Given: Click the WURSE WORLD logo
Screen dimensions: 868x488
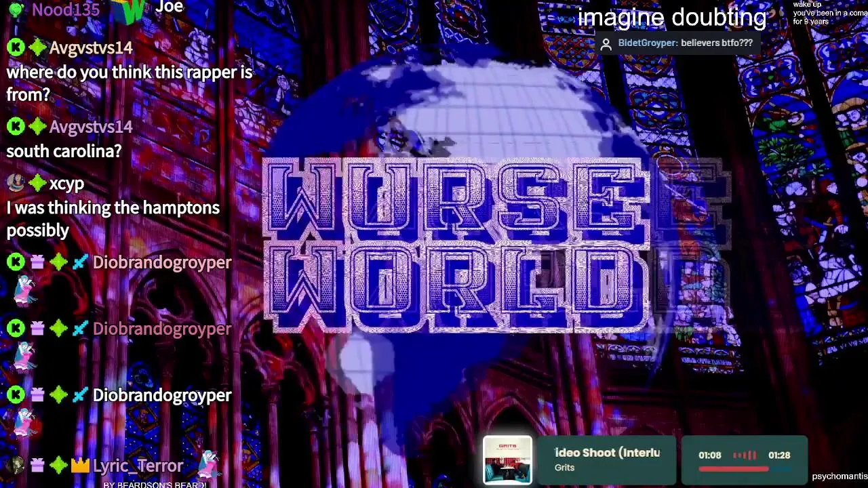Looking at the screenshot, I should pos(456,245).
